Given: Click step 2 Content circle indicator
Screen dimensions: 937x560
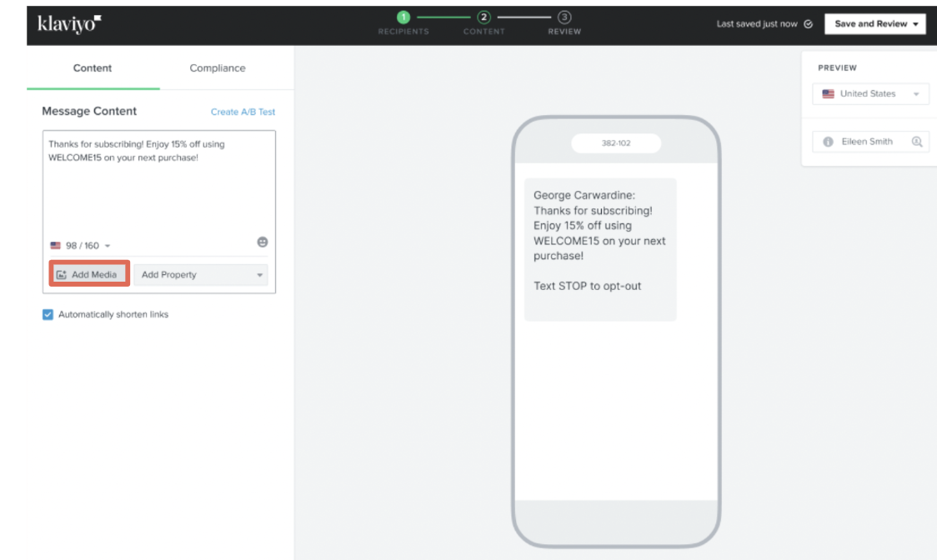Looking at the screenshot, I should pos(484,16).
